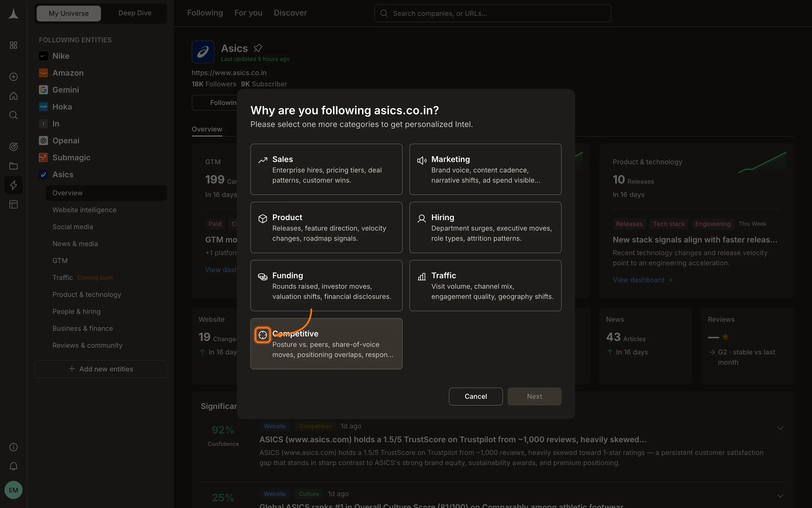
Task: Open the Following tab
Action: point(205,13)
